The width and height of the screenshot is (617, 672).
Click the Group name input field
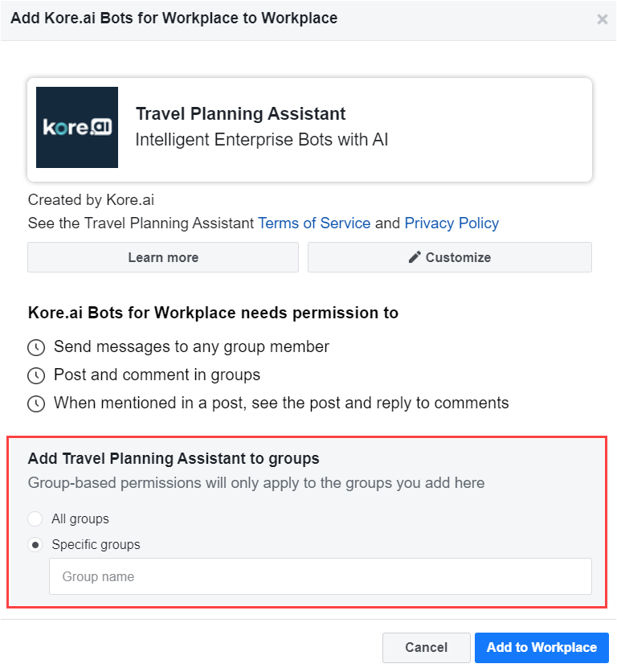tap(321, 576)
